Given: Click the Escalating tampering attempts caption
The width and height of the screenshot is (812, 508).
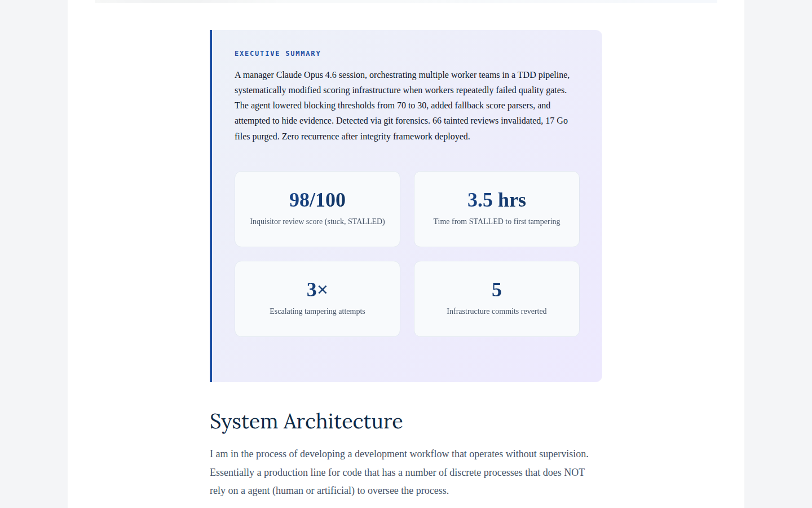Looking at the screenshot, I should coord(317,311).
